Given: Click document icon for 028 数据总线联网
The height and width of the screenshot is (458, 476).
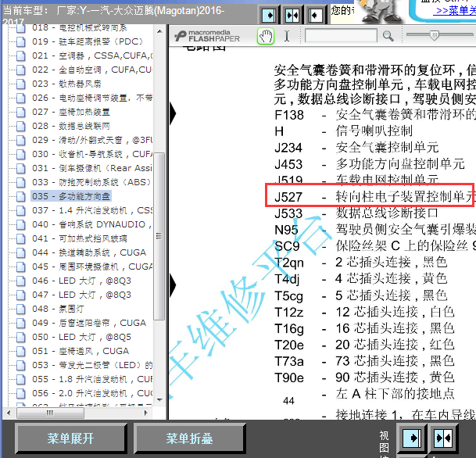Looking at the screenshot, I should click(21, 126).
